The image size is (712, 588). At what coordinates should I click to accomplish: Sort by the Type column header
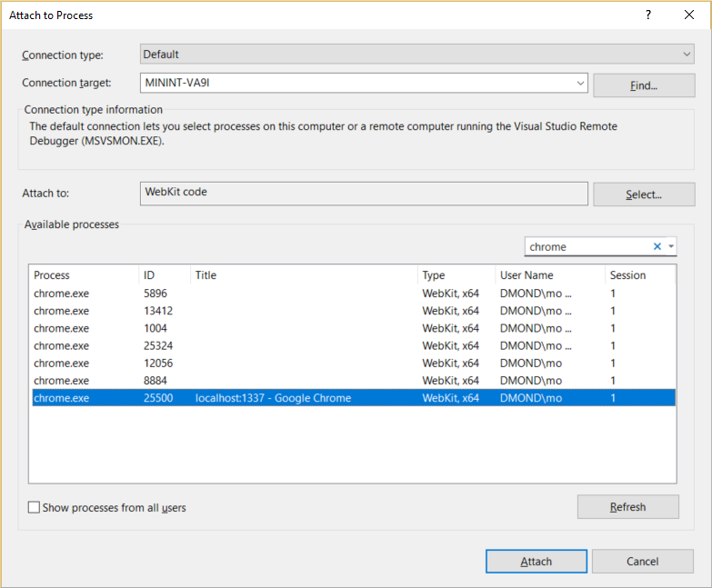456,275
